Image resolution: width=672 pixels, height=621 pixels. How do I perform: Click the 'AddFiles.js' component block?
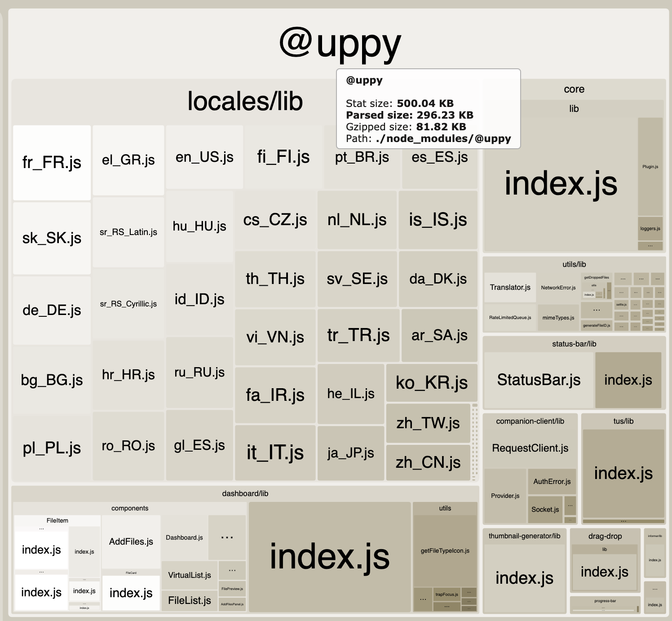coord(131,542)
